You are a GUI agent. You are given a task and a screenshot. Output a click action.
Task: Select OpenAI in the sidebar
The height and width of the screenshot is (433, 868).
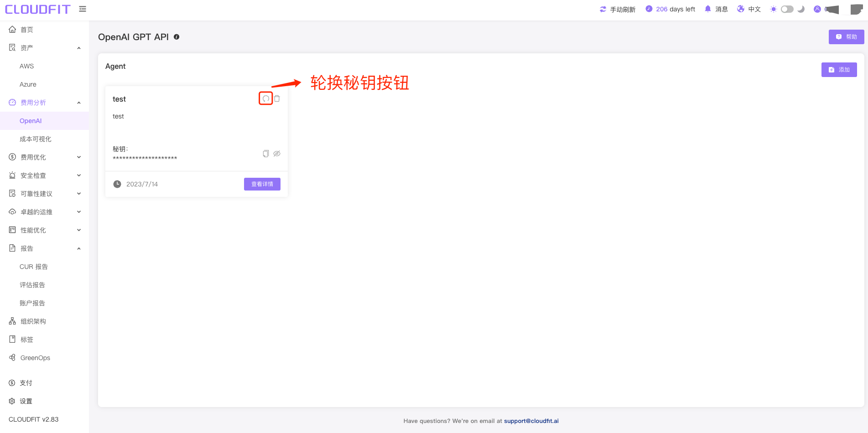tap(44, 121)
